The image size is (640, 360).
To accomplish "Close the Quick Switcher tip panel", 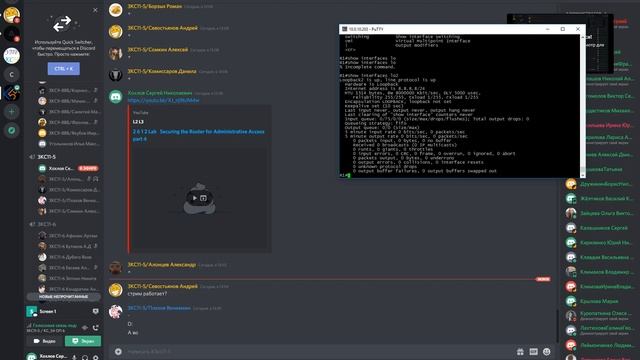I will tap(95, 10).
